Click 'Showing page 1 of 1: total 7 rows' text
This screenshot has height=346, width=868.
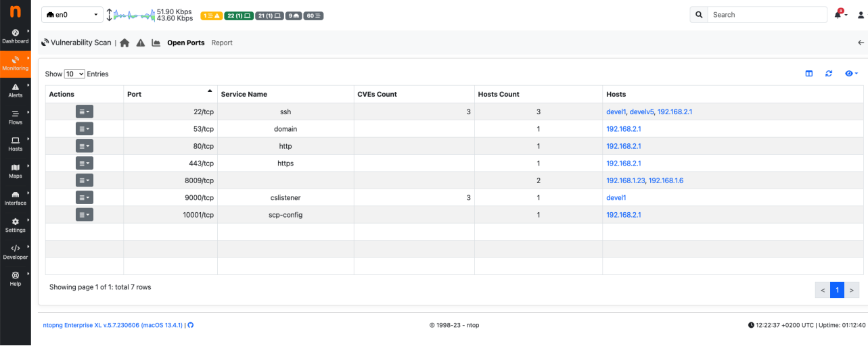100,287
